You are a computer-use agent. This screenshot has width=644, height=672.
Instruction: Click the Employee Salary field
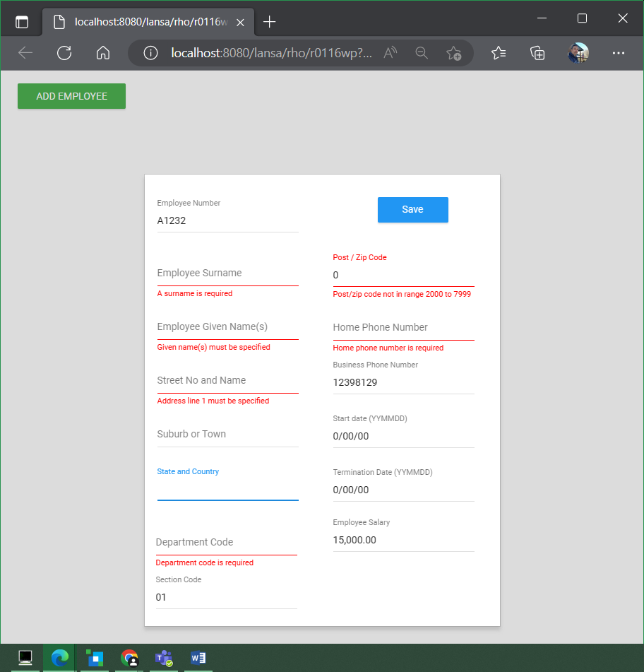[x=403, y=540]
